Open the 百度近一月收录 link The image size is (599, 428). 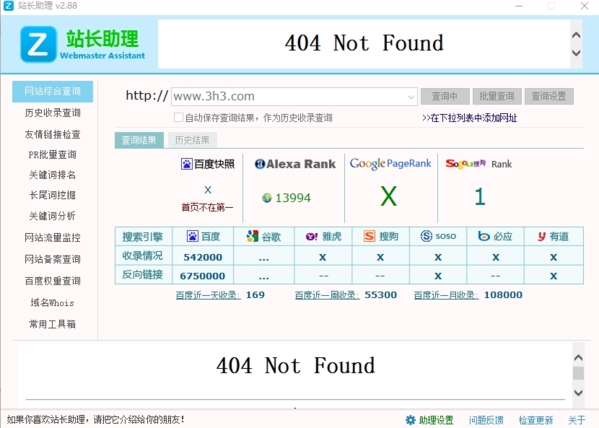[x=446, y=295]
